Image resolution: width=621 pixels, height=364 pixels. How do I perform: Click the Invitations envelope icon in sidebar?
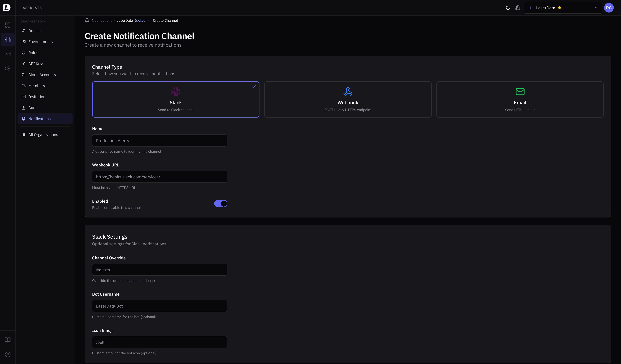24,97
